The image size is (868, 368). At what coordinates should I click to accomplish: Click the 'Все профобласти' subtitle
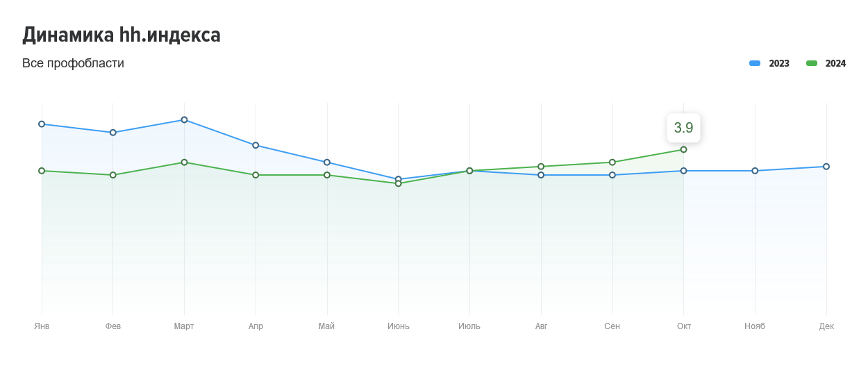point(73,63)
